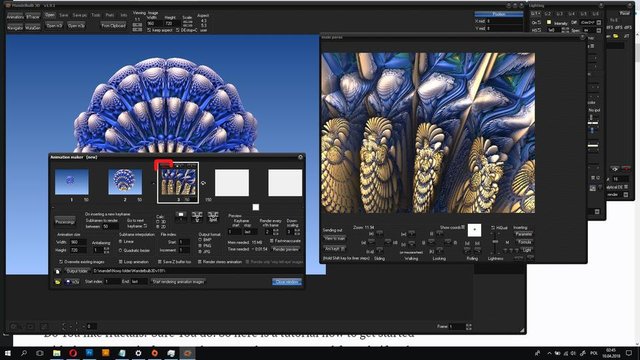Screen dimensions: 640x360
Task: Click the BTracer button
Action: (33, 17)
